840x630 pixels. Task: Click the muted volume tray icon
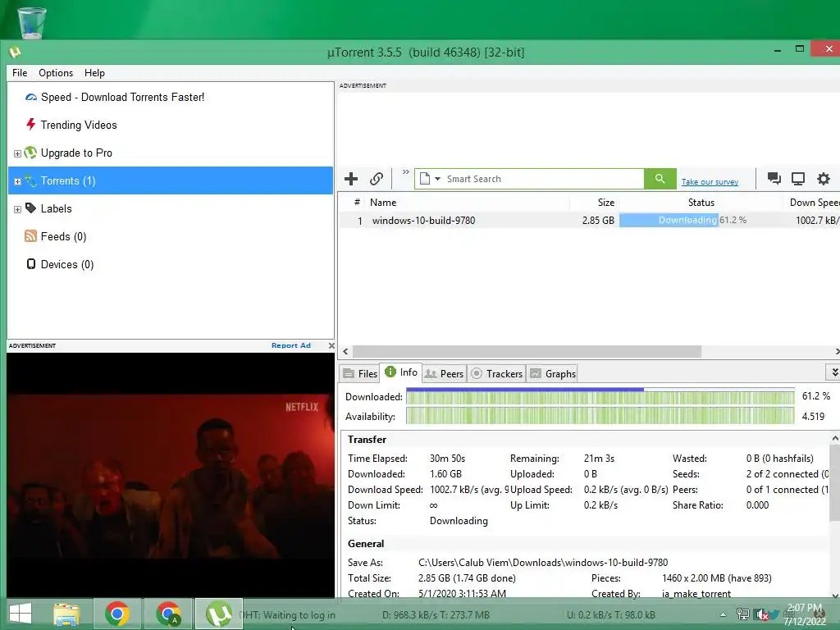[760, 614]
